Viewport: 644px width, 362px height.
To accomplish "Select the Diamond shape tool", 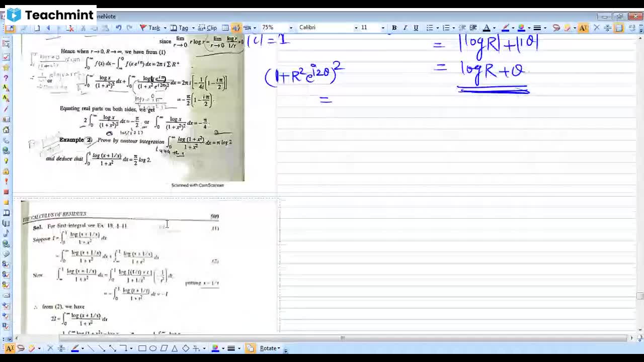I will click(x=185, y=348).
